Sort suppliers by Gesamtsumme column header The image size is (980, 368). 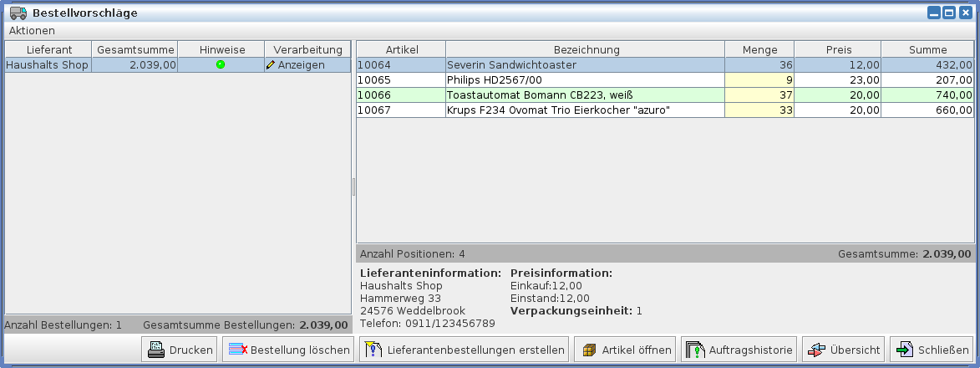point(134,49)
